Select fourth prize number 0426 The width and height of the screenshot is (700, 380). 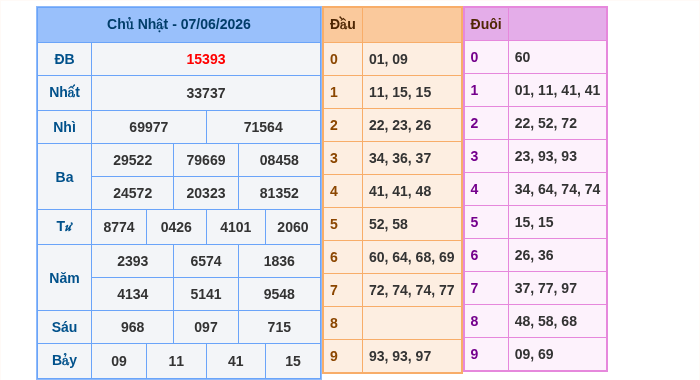(x=176, y=227)
